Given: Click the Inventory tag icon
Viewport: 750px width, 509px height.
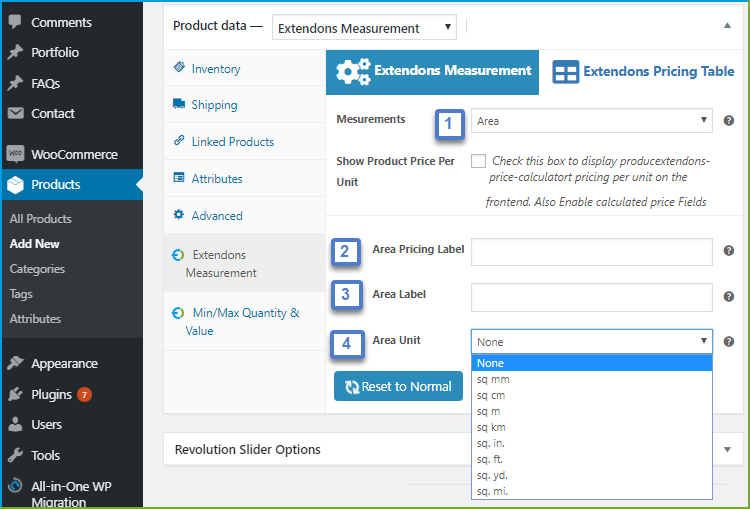Looking at the screenshot, I should pyautogui.click(x=179, y=67).
